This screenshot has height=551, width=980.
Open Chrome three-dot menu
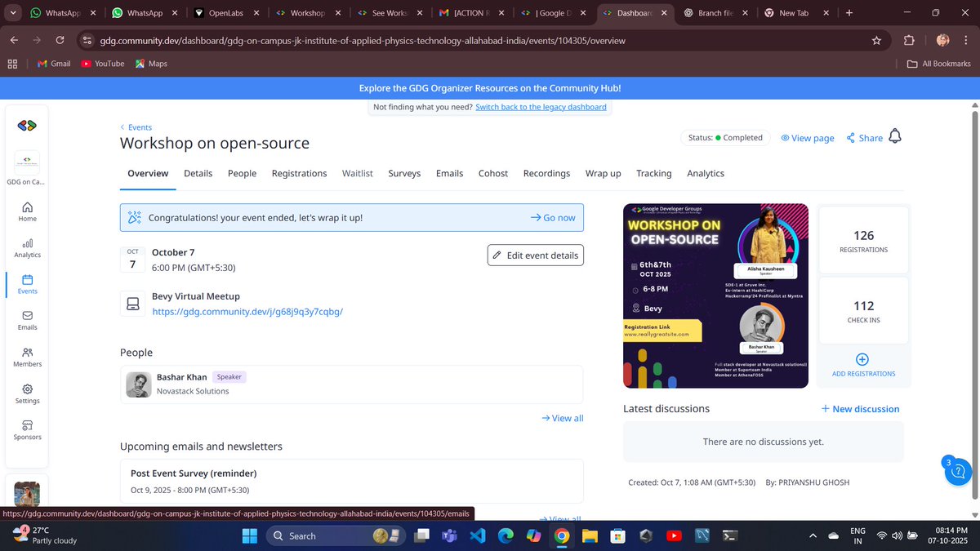point(966,40)
